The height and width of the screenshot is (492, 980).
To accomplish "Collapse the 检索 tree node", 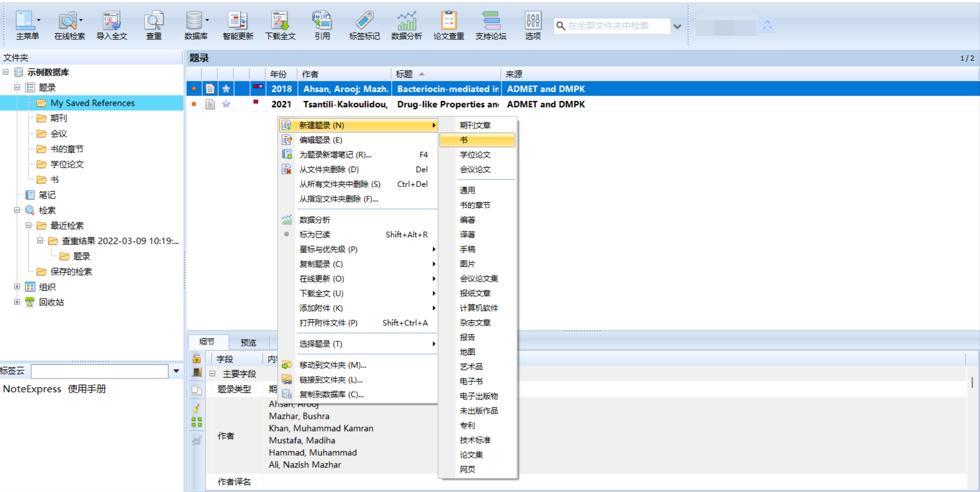I will tap(17, 210).
